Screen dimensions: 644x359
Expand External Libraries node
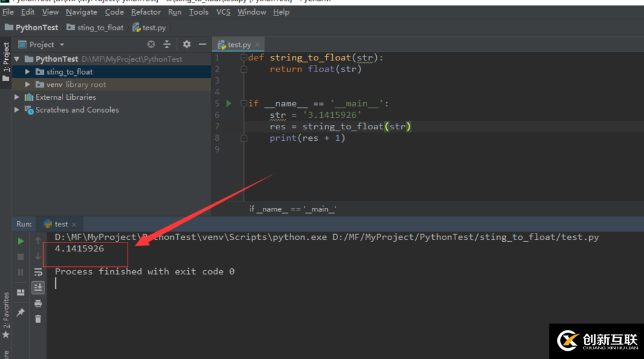17,97
